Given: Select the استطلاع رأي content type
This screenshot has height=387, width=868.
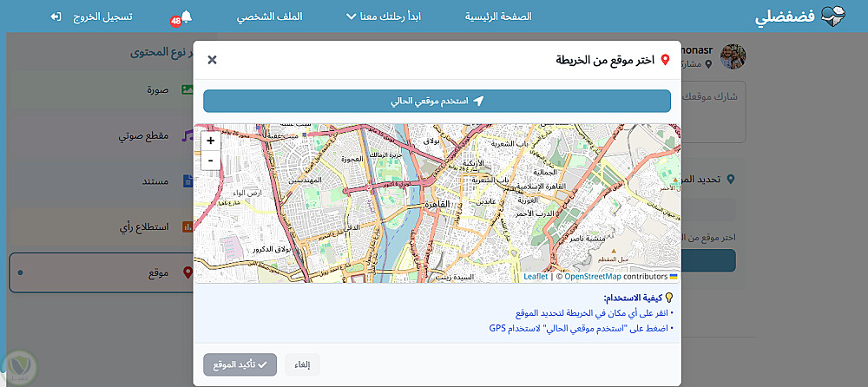Looking at the screenshot, I should coord(102,226).
